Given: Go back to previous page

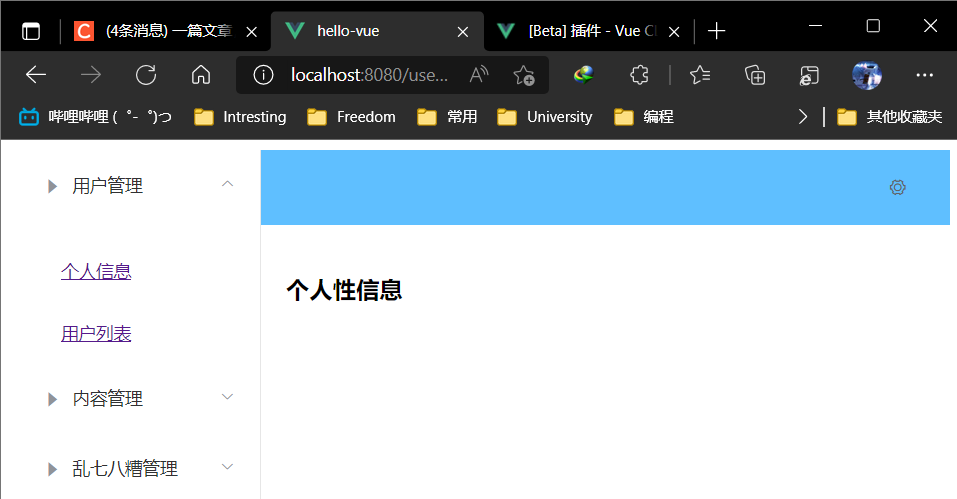Looking at the screenshot, I should (36, 75).
